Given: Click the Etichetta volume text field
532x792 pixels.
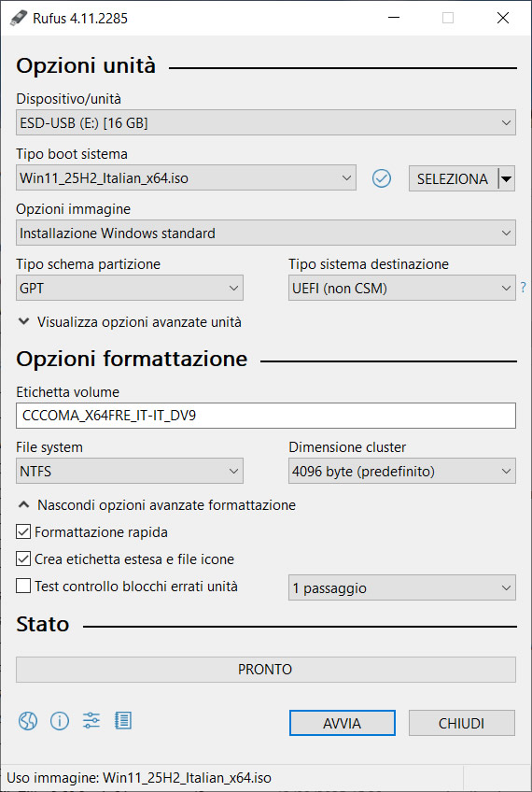Looking at the screenshot, I should (x=266, y=416).
